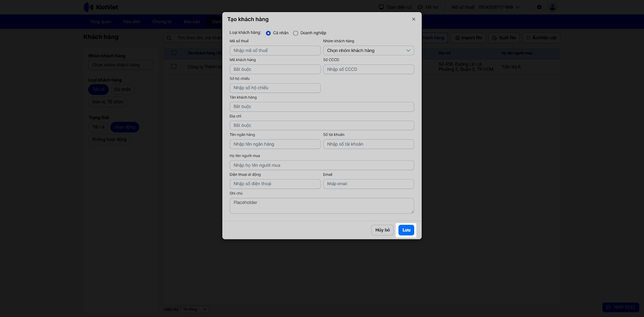The height and width of the screenshot is (317, 644).
Task: Focus the Họ tên người mua field
Action: pos(322,165)
